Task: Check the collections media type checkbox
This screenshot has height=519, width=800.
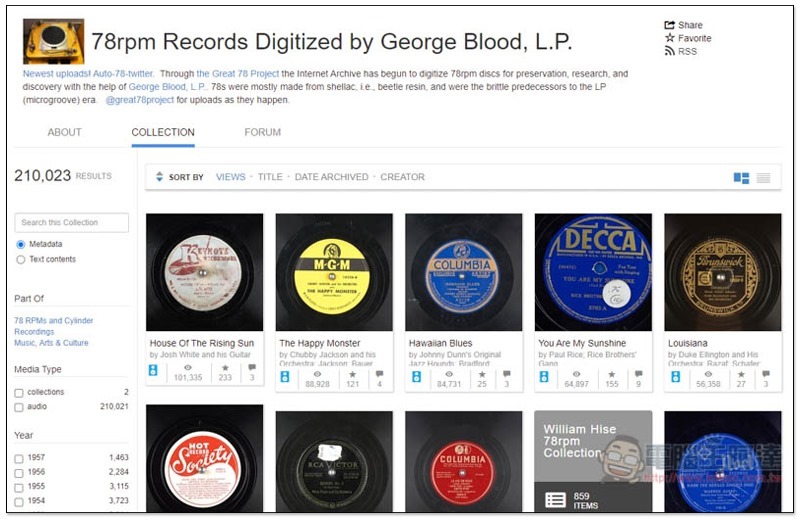Action: (19, 393)
